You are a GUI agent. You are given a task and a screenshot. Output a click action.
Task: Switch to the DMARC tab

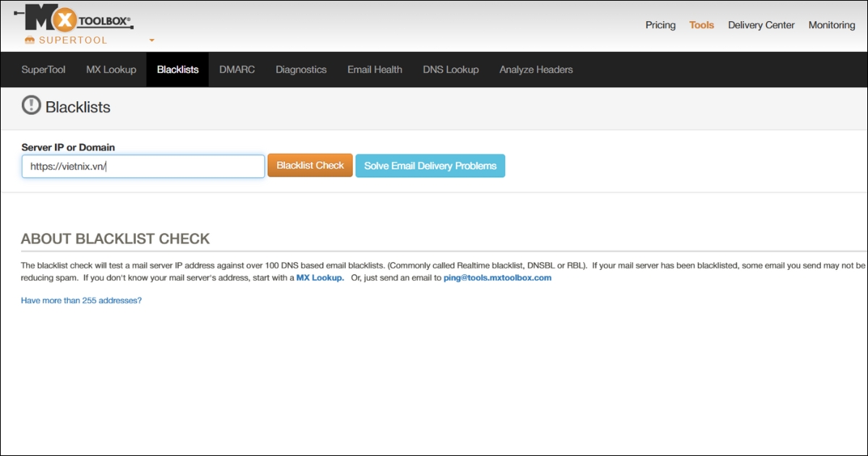click(237, 69)
